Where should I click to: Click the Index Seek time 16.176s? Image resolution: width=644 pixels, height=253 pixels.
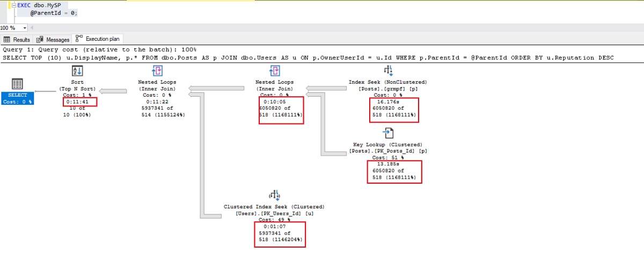388,102
